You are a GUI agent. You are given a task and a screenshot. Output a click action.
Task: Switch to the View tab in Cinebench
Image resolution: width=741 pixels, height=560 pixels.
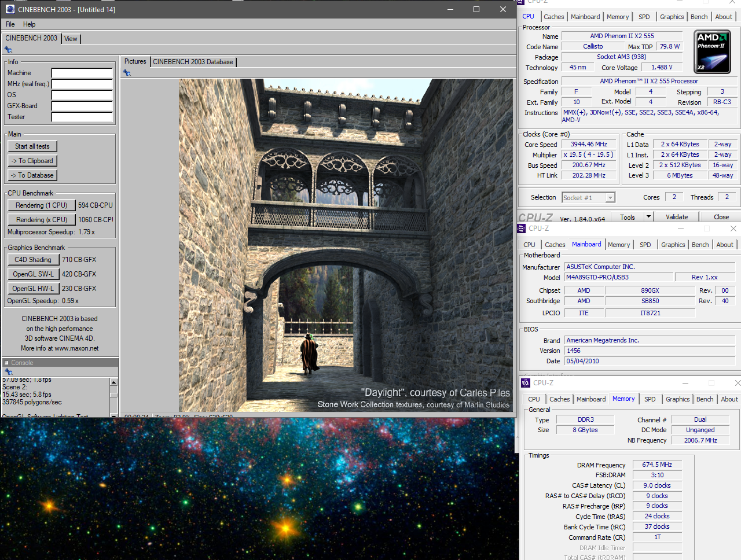pos(71,39)
